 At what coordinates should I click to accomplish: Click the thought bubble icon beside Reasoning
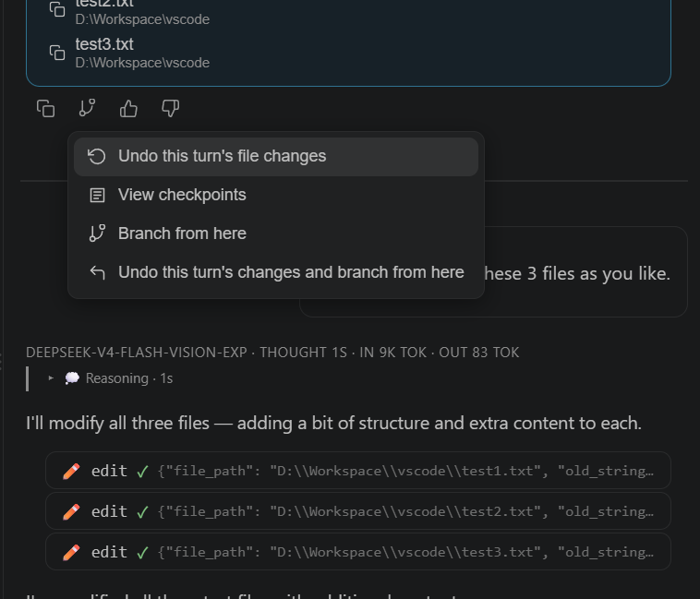point(72,378)
